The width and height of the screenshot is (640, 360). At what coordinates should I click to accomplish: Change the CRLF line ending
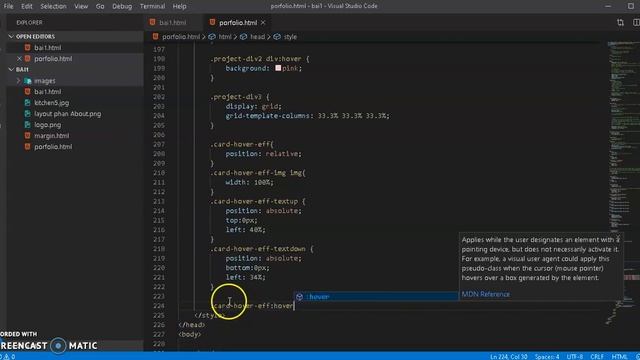click(x=597, y=356)
